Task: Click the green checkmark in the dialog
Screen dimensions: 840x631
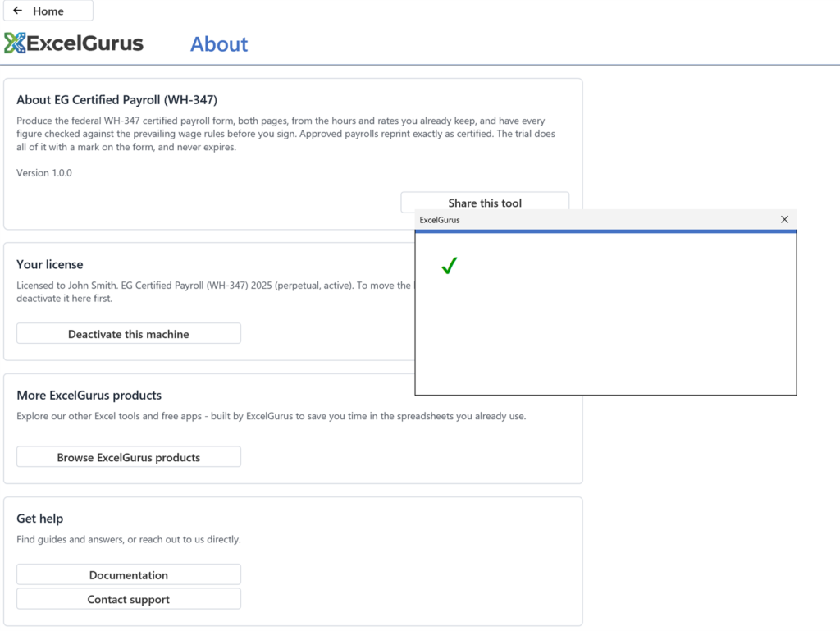Action: pos(450,266)
